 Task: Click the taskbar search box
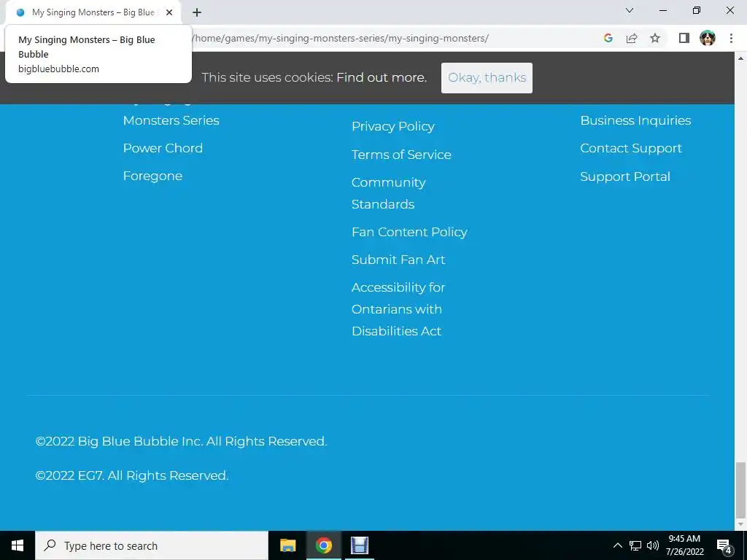coord(152,545)
